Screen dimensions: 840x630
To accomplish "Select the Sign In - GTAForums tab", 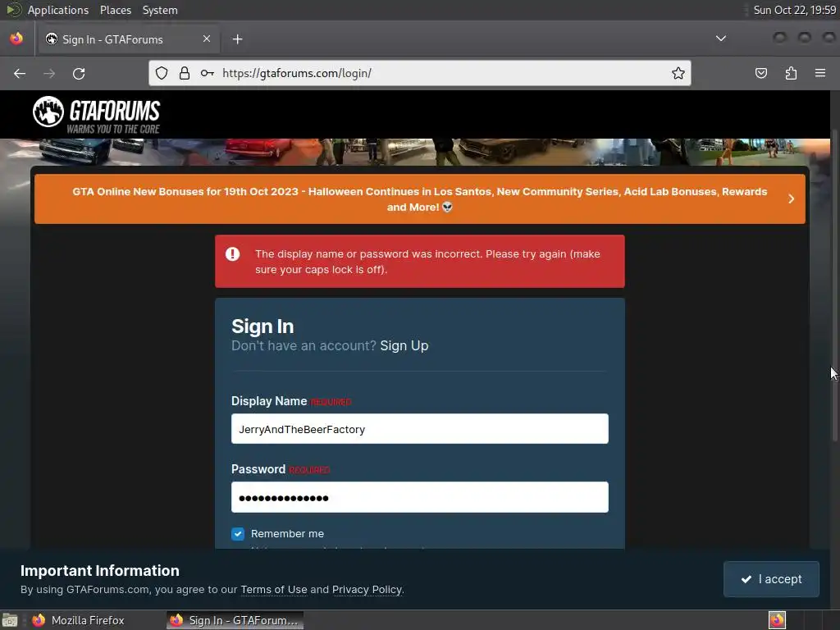I will coord(129,39).
